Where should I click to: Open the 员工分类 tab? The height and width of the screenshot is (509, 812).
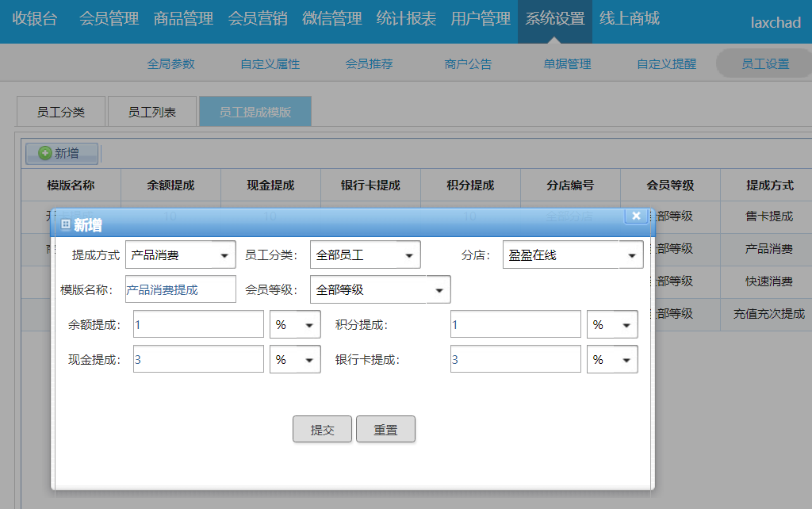tap(61, 113)
